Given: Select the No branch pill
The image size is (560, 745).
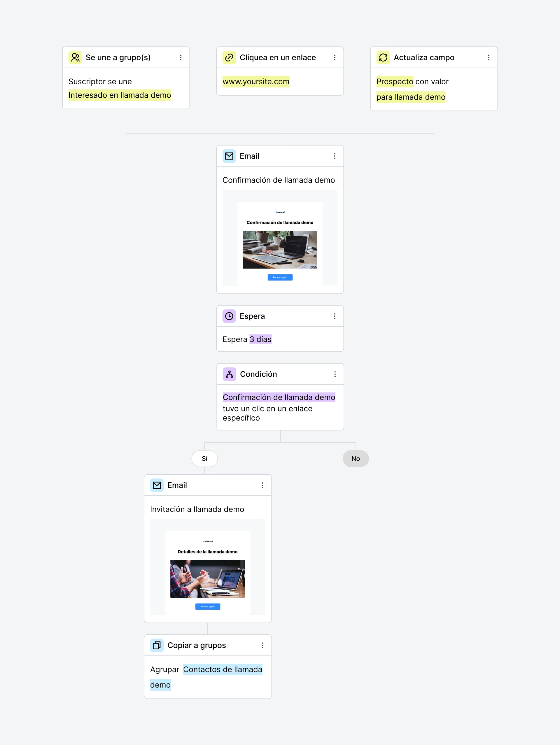Looking at the screenshot, I should (x=356, y=458).
